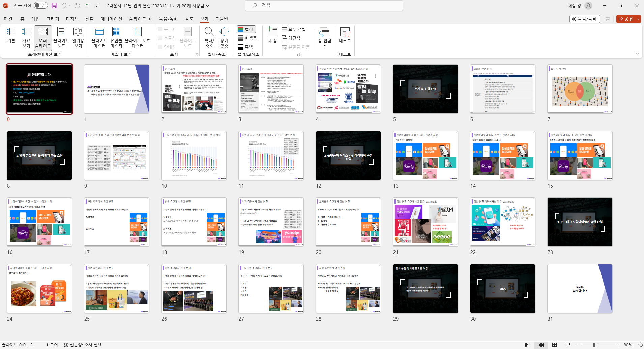This screenshot has width=644, height=349.
Task: Click the zoom out minus button
Action: pyautogui.click(x=578, y=345)
